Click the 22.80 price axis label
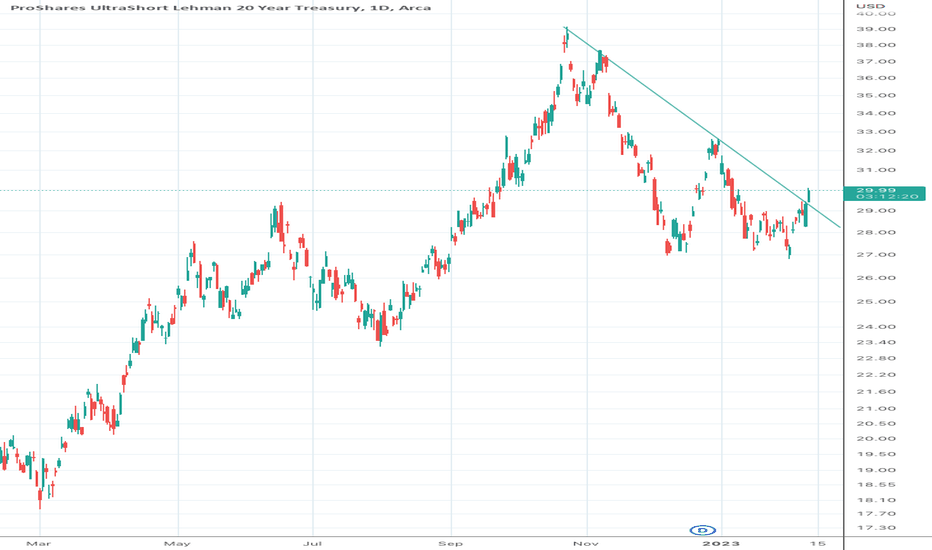The width and height of the screenshot is (932, 550). pyautogui.click(x=876, y=358)
